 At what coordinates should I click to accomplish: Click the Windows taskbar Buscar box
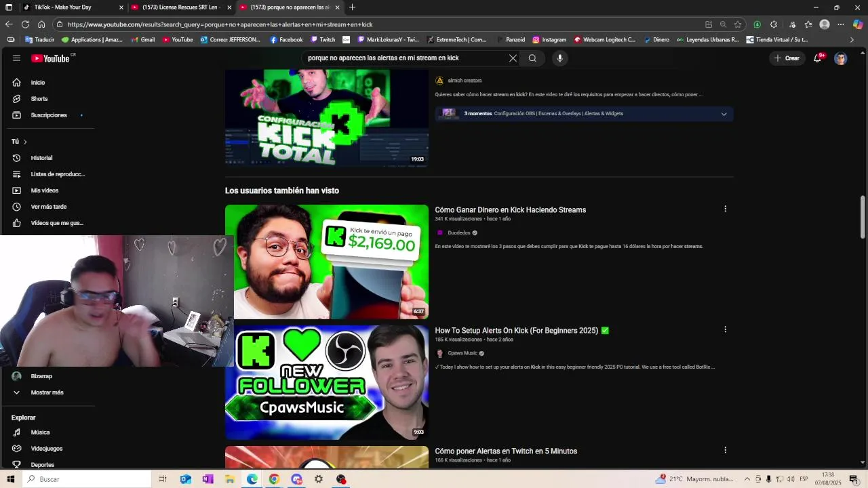[87, 479]
